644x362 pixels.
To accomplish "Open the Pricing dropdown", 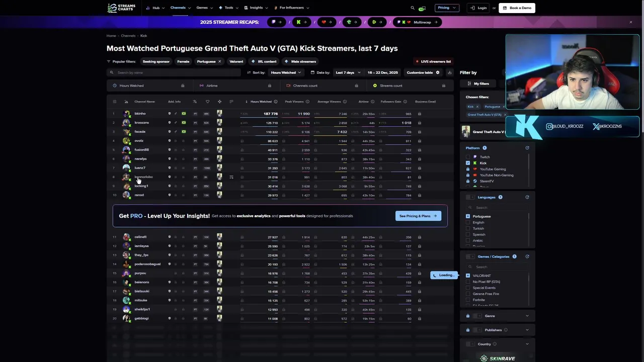I will click(447, 8).
